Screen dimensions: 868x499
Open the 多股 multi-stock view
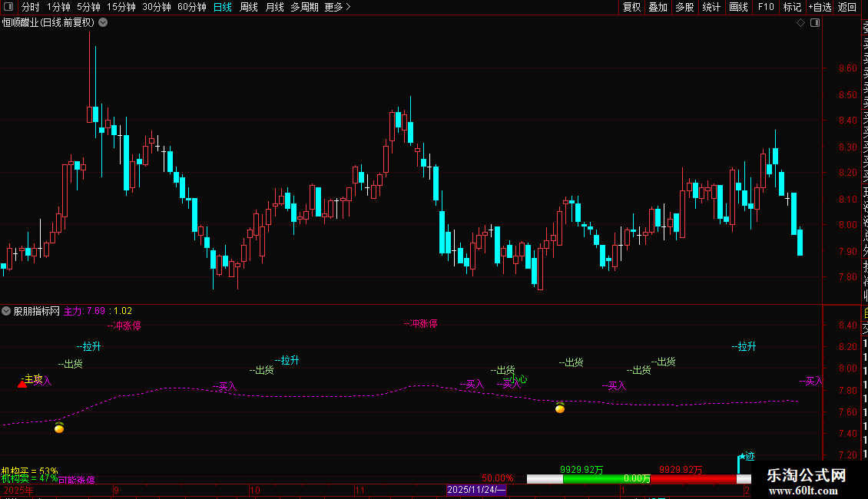(x=684, y=7)
